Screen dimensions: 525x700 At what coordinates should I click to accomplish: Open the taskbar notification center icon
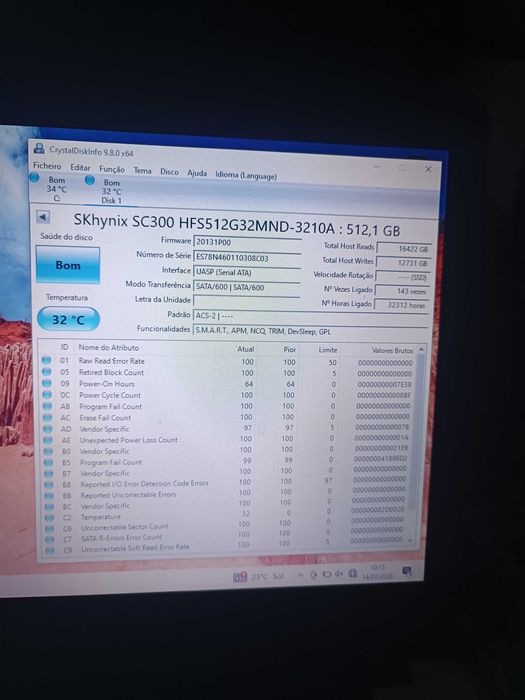(406, 571)
